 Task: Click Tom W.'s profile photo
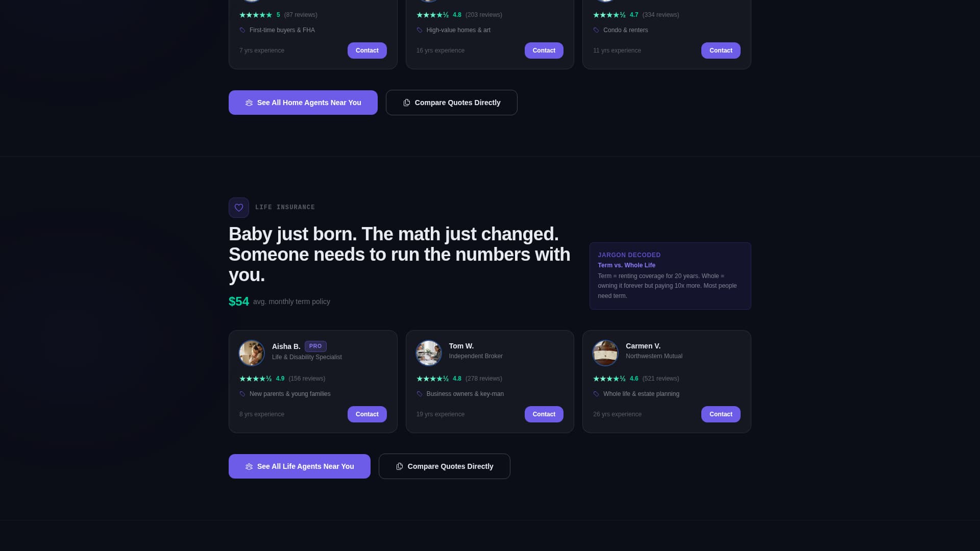tap(429, 353)
